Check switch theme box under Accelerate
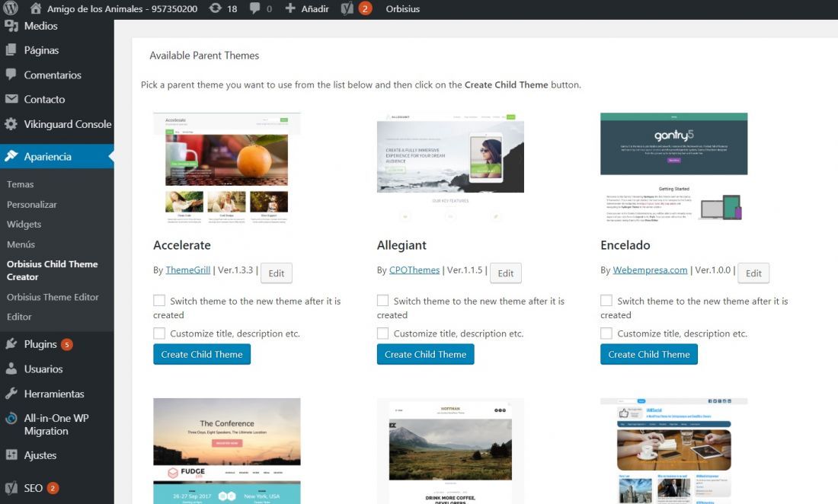Screen dimensions: 838x504 click(159, 301)
